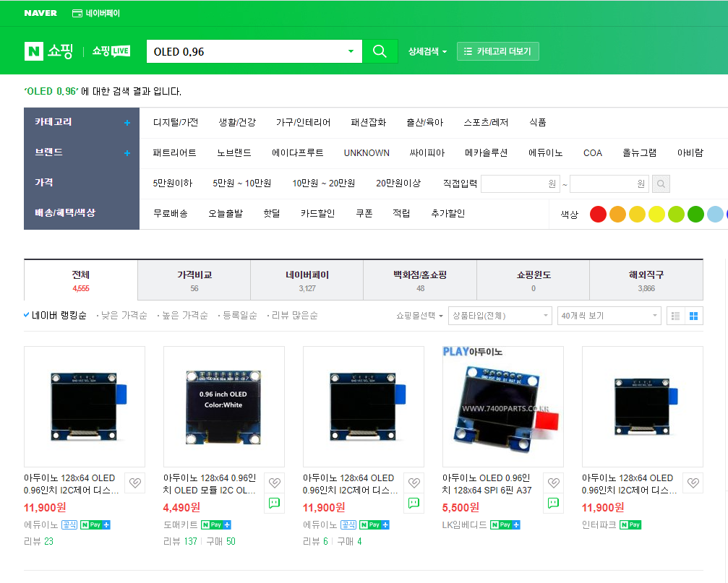
Task: Click 카테고리 더보기 button
Action: [497, 51]
